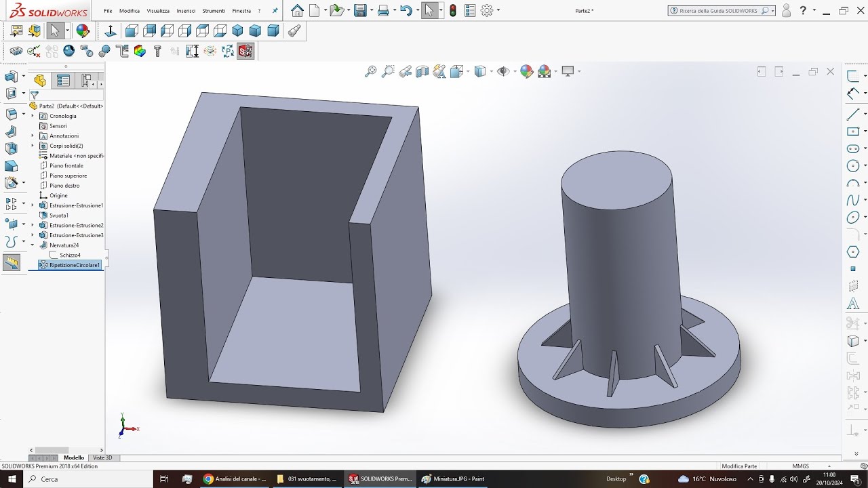Screen dimensions: 868x488
Task: Select the Measure tape tool in the left sidebar
Action: (12, 263)
